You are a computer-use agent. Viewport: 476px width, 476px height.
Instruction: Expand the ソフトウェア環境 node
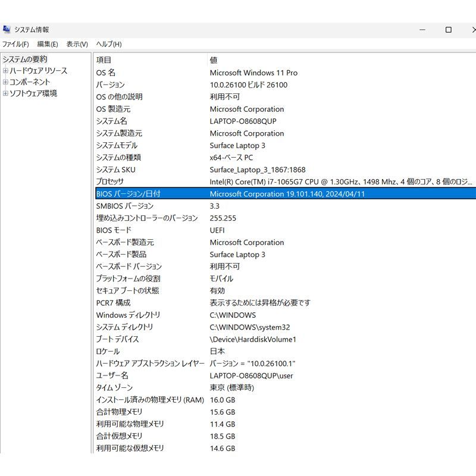5,93
